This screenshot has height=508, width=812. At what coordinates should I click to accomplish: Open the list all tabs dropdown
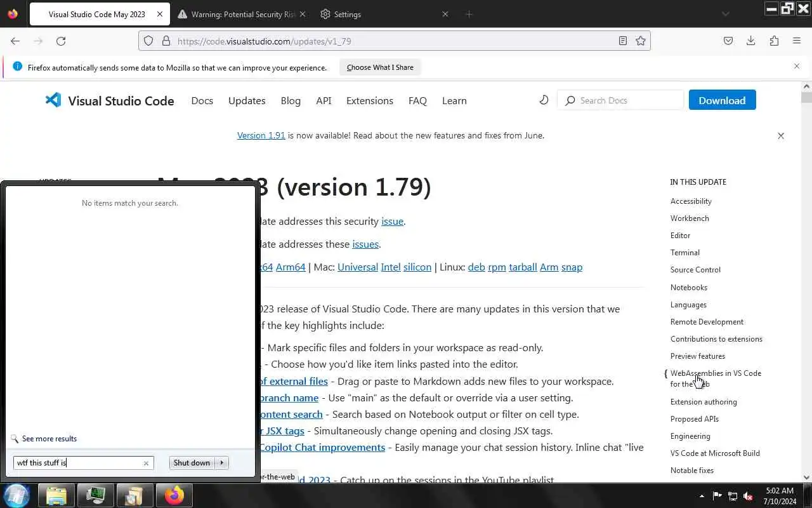pos(725,14)
